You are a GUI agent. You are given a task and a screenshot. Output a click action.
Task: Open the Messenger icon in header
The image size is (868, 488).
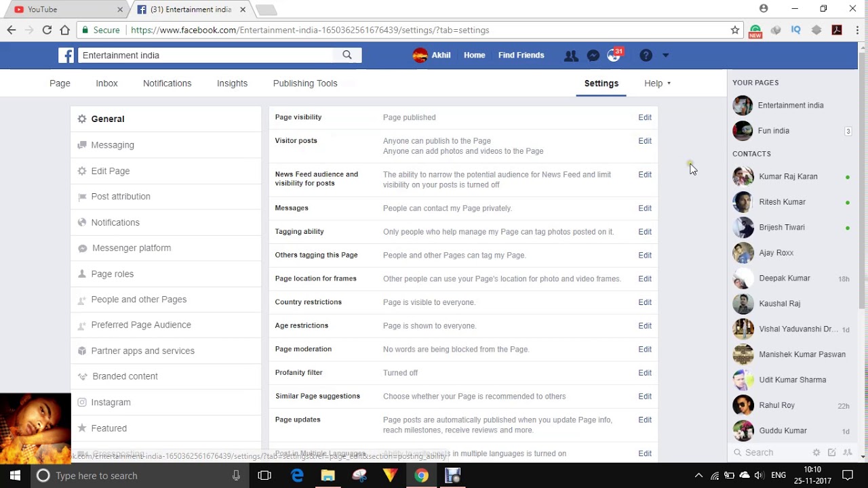pos(593,56)
